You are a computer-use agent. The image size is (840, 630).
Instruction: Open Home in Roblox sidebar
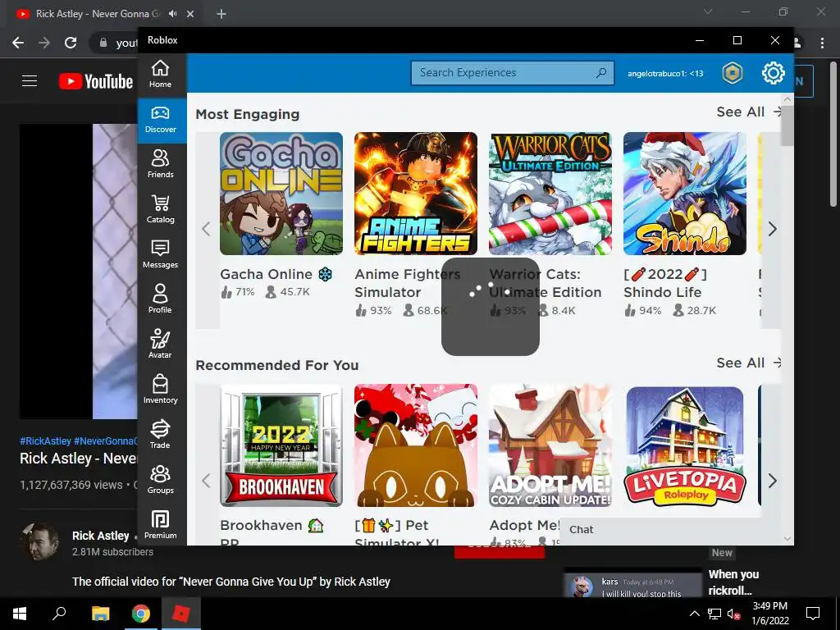[x=160, y=74]
